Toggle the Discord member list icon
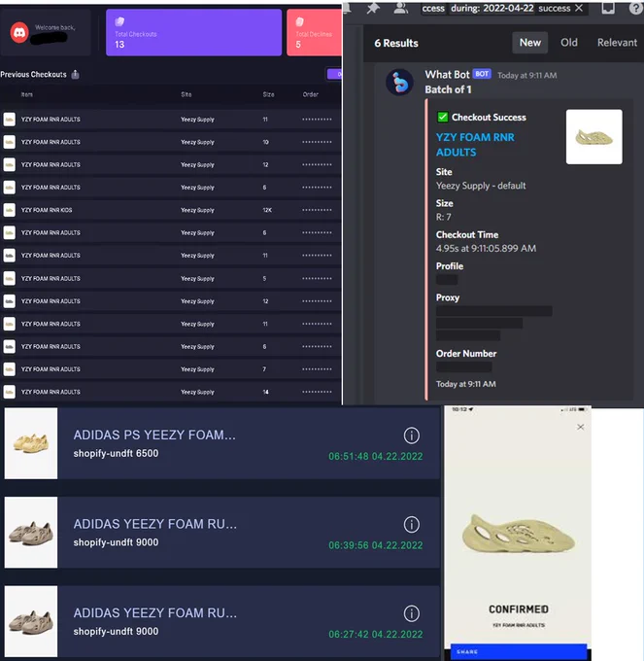This screenshot has height=661, width=644. 401,8
